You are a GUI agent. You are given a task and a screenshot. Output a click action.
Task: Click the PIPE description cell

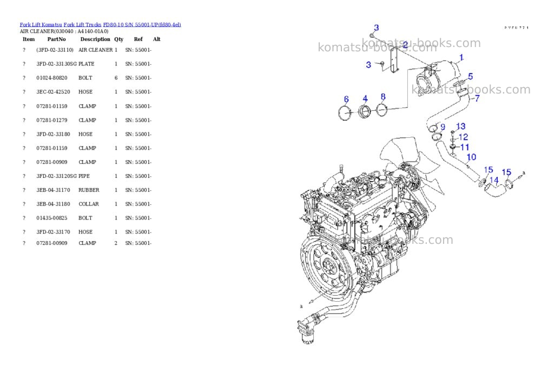pos(84,176)
